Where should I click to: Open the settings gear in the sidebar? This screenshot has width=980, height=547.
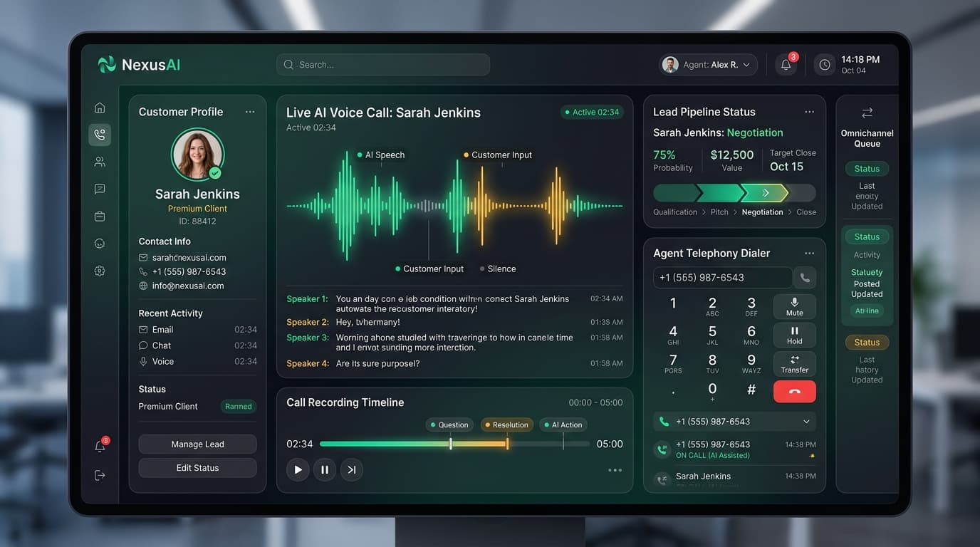point(100,271)
